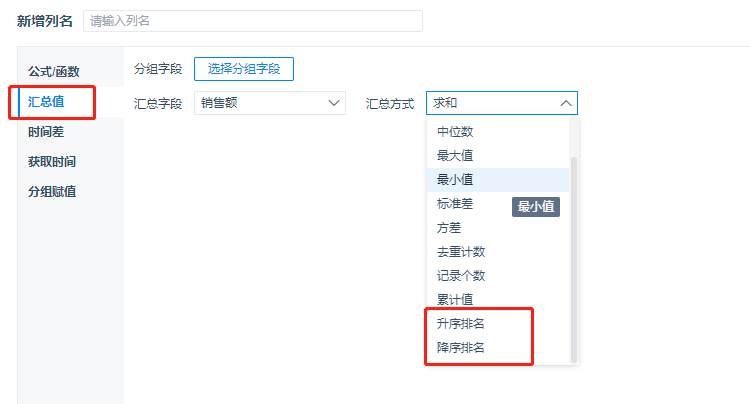Click the chevron arrow of 销售额 dropdown
Screen dimensions: 750x404
click(333, 103)
